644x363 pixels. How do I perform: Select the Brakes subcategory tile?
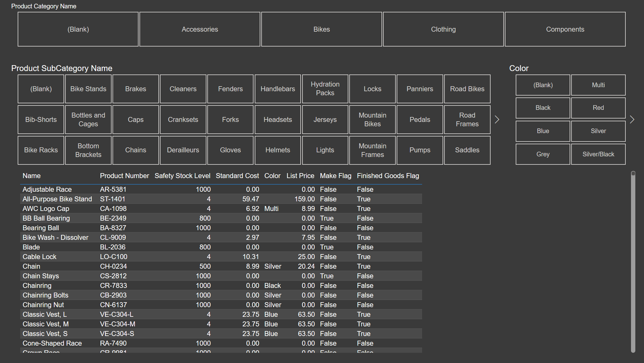pos(136,89)
